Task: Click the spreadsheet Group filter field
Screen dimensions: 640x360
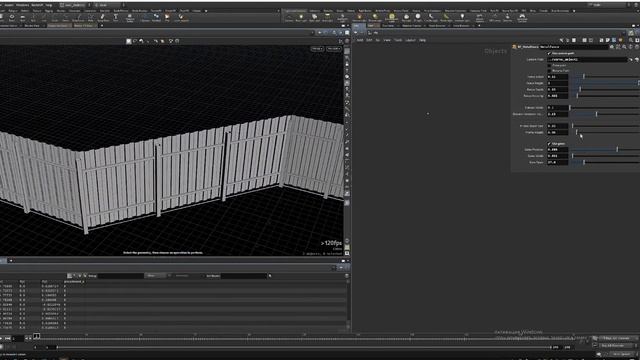Action: click(121, 276)
